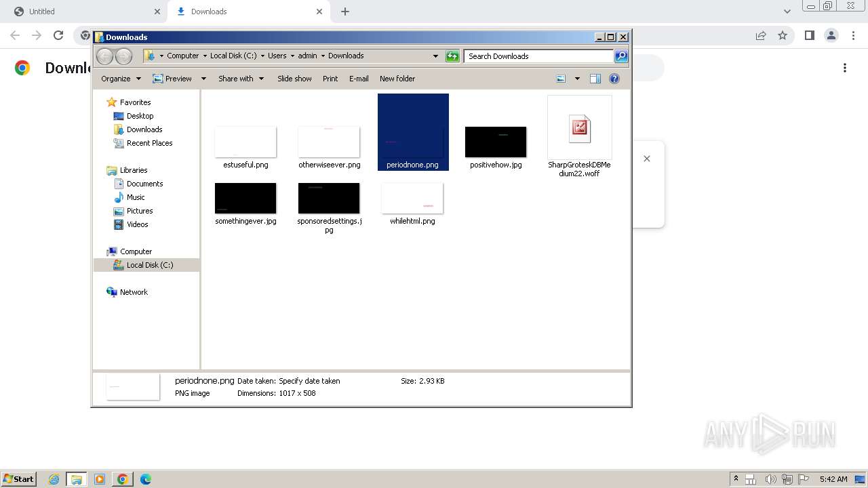The height and width of the screenshot is (488, 868).
Task: Launch Internet Explorer from taskbar
Action: coord(54,479)
